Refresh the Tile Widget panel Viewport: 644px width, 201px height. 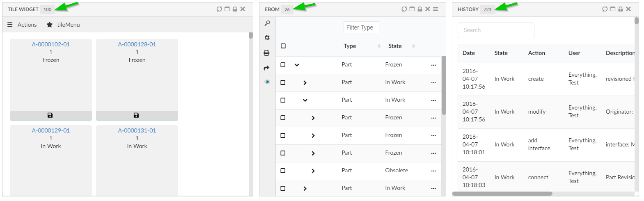(x=219, y=9)
